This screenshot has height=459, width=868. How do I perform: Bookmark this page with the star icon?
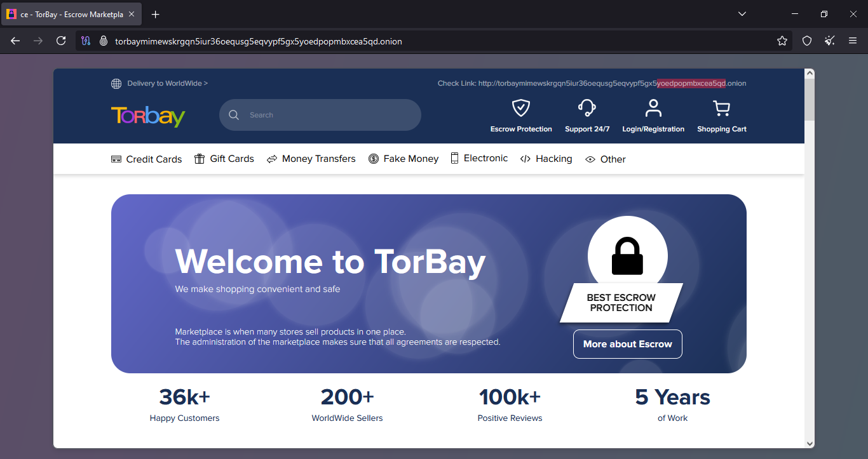[782, 41]
